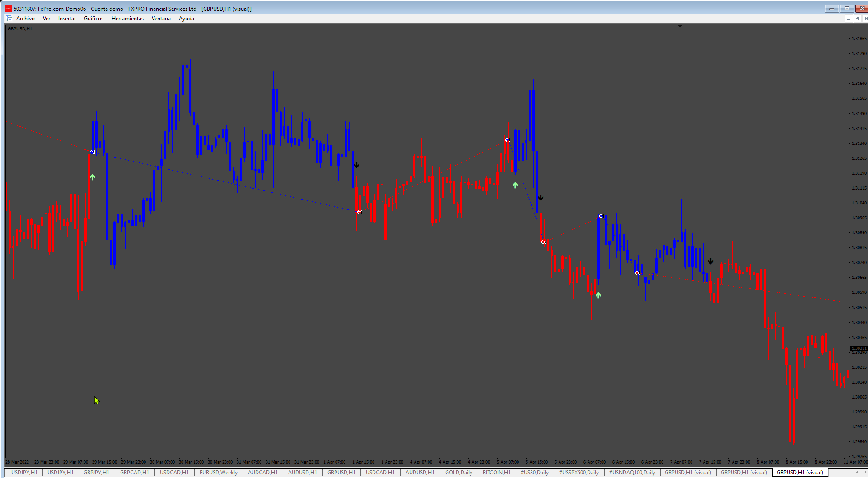Click the 1.31865 price scale value

[859, 39]
